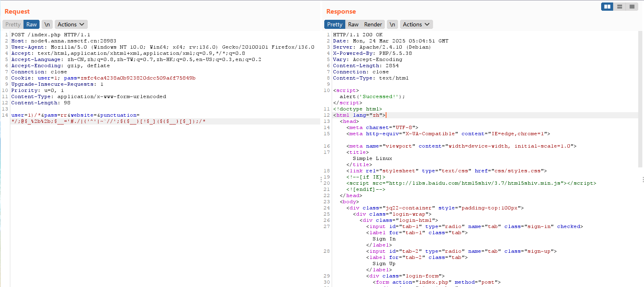Select the Response Pretty view tab
Screen dimensions: 644x287
335,24
